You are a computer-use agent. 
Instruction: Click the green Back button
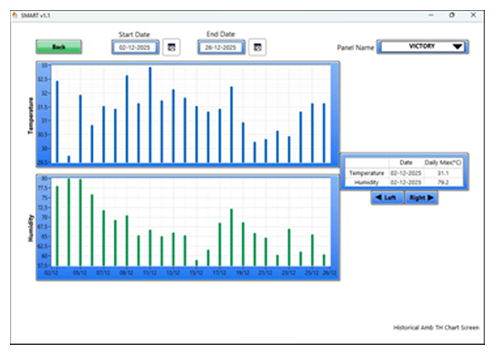coord(59,47)
